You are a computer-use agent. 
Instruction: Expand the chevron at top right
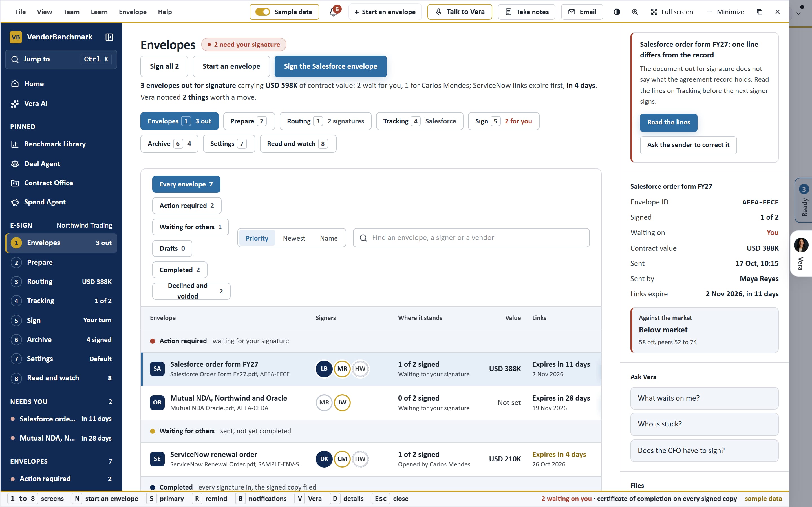798,14
